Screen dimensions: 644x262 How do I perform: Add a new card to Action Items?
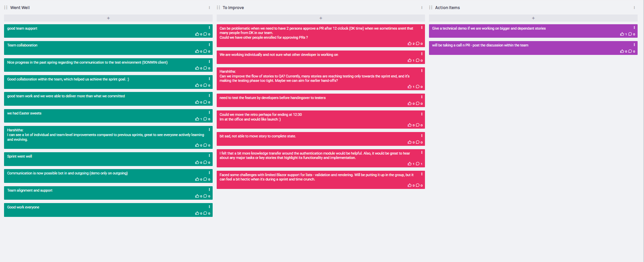[x=533, y=18]
